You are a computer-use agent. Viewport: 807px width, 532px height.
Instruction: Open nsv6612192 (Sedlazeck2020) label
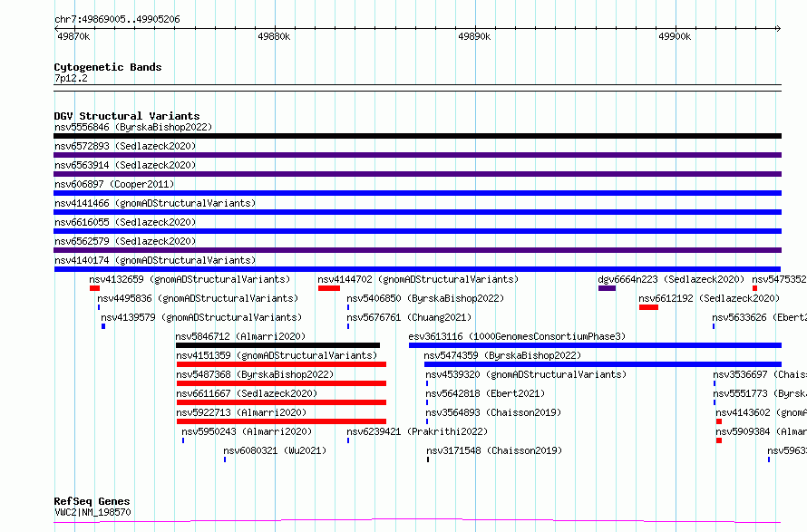(x=709, y=298)
